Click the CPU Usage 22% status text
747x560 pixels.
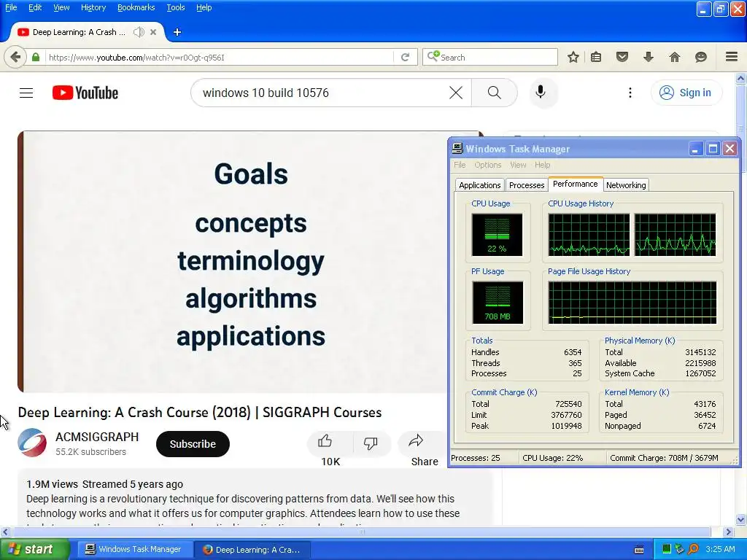(553, 458)
